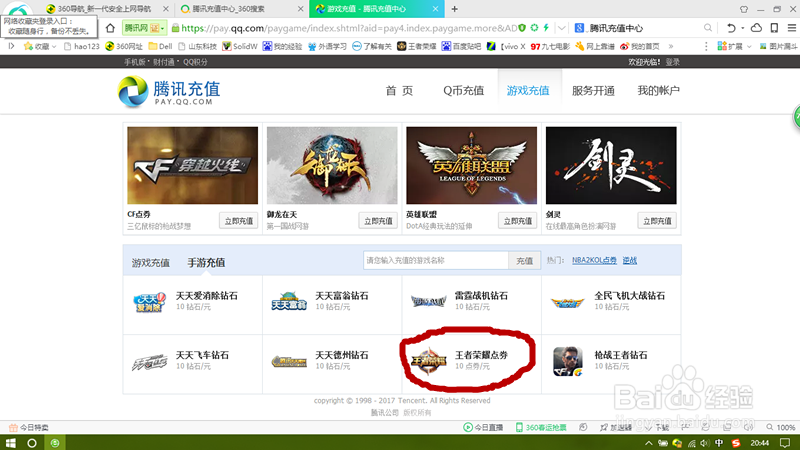Click the skin/shirt icon in title bar
This screenshot has width=800, height=450.
(x=744, y=9)
